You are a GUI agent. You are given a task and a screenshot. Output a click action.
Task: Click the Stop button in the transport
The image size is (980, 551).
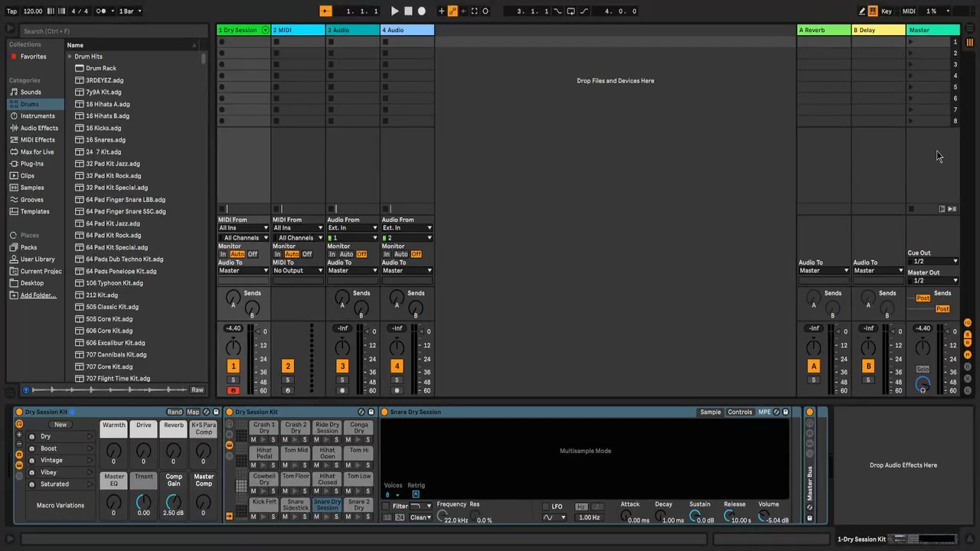pos(408,11)
